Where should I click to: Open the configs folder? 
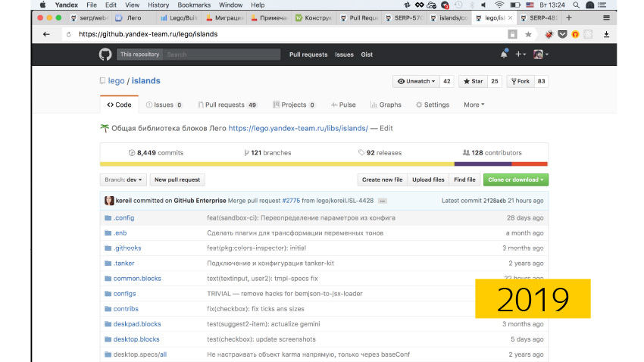124,294
